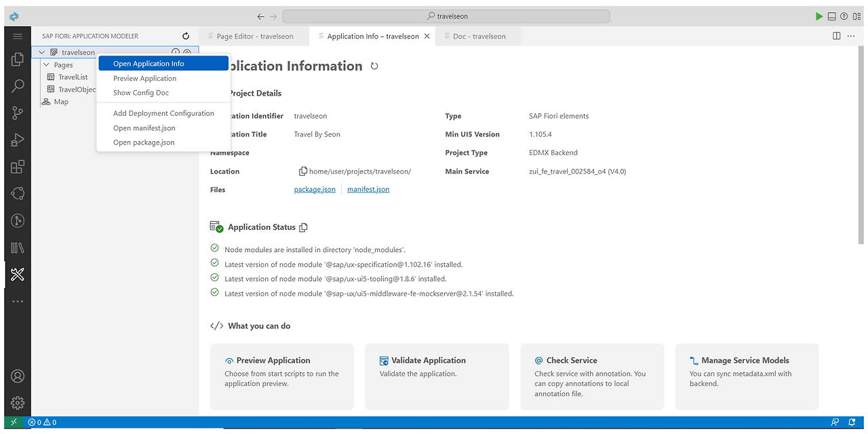Screen dimensions: 868x434
Task: Choose Open Application Info from context menu
Action: pos(163,64)
